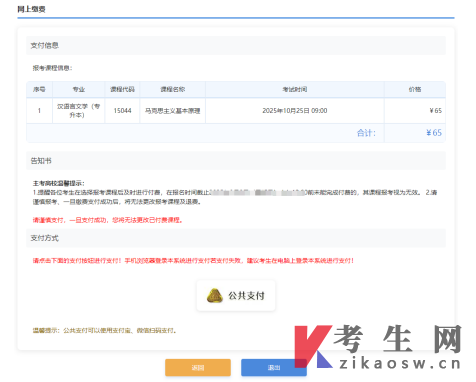This screenshot has width=476, height=382.
Task: Click the 专业 column header
Action: pos(79,89)
